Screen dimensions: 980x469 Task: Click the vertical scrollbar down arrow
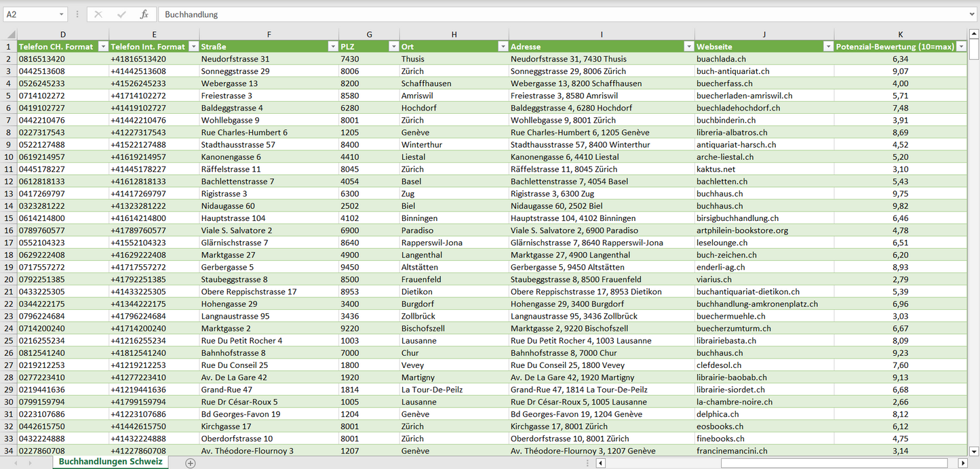(x=974, y=451)
